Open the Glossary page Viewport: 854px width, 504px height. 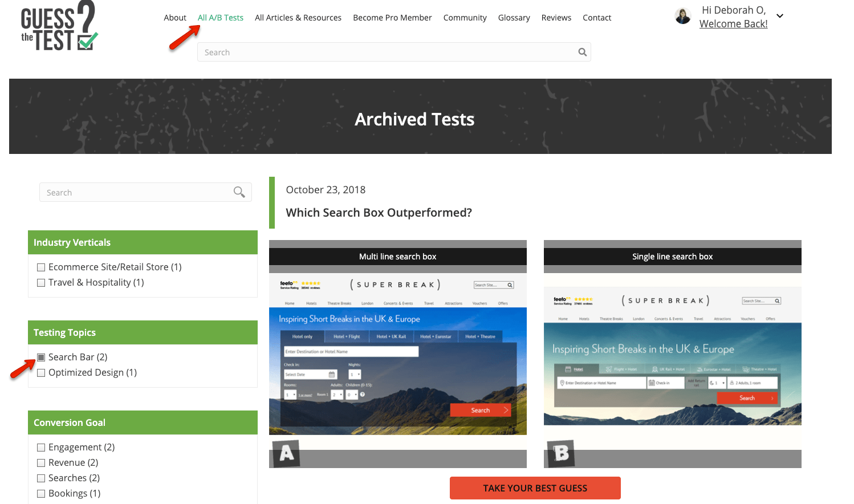point(514,18)
